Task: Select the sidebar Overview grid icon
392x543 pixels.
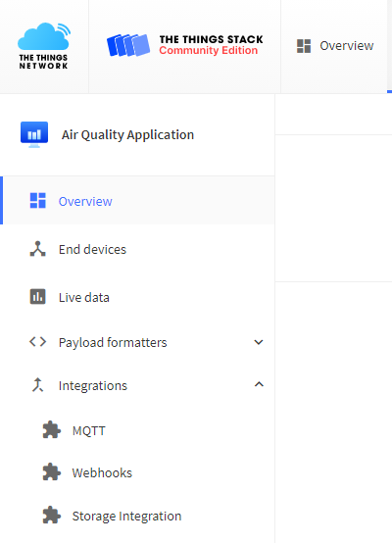Action: click(x=38, y=201)
